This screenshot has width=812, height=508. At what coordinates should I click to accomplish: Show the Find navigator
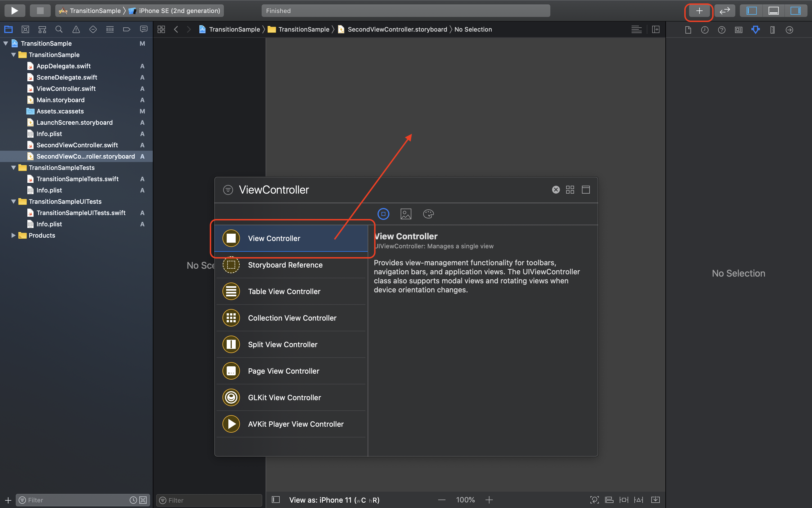click(59, 30)
